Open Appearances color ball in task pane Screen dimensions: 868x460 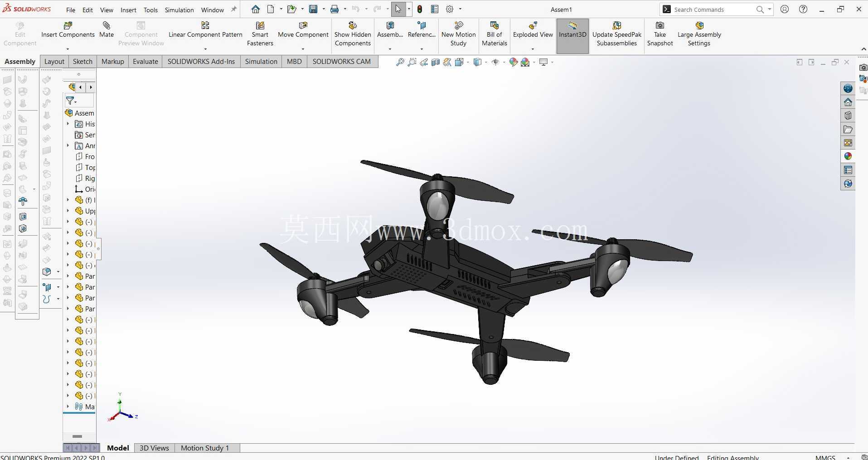[848, 156]
